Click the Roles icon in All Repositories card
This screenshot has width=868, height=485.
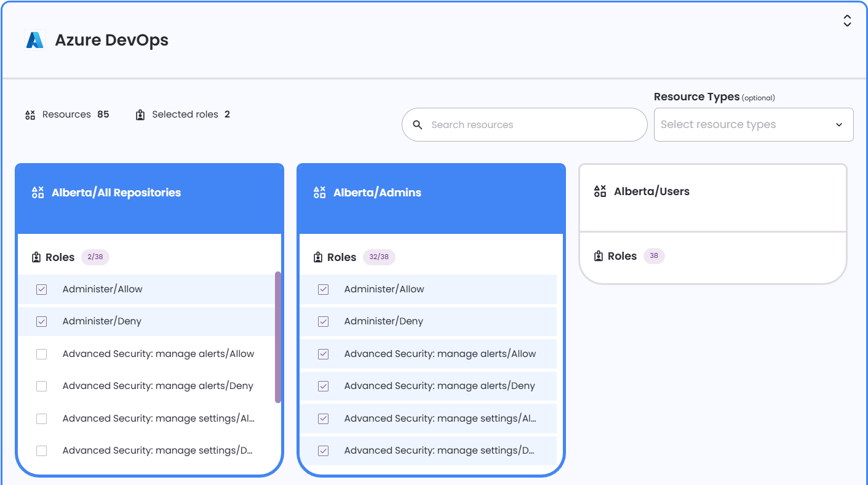[x=36, y=257]
